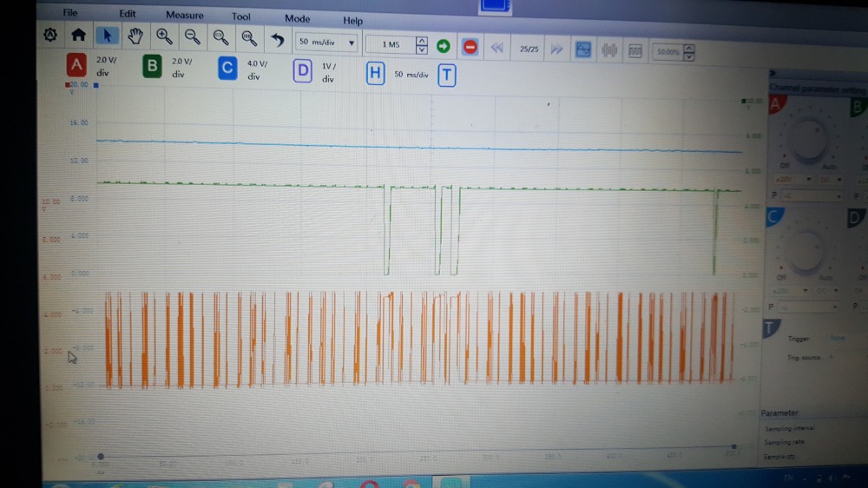Screen dimensions: 868x488
Task: Click the H horizontal timebase button
Action: click(375, 73)
